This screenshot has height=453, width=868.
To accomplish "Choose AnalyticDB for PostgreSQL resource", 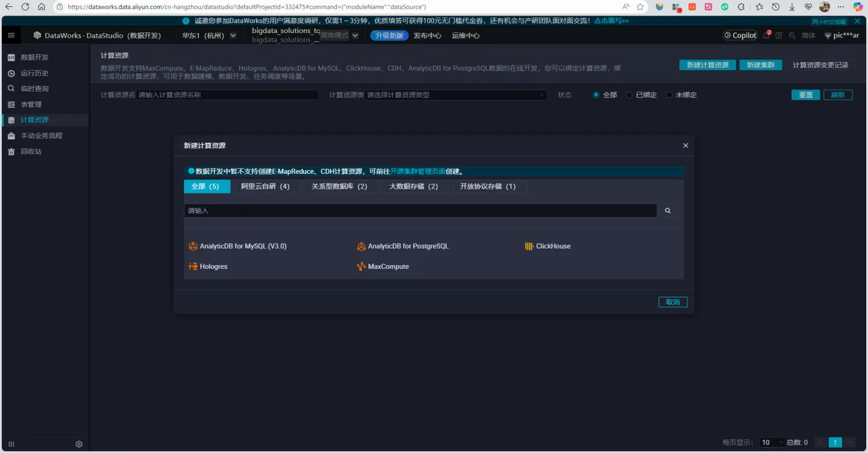I will [403, 246].
